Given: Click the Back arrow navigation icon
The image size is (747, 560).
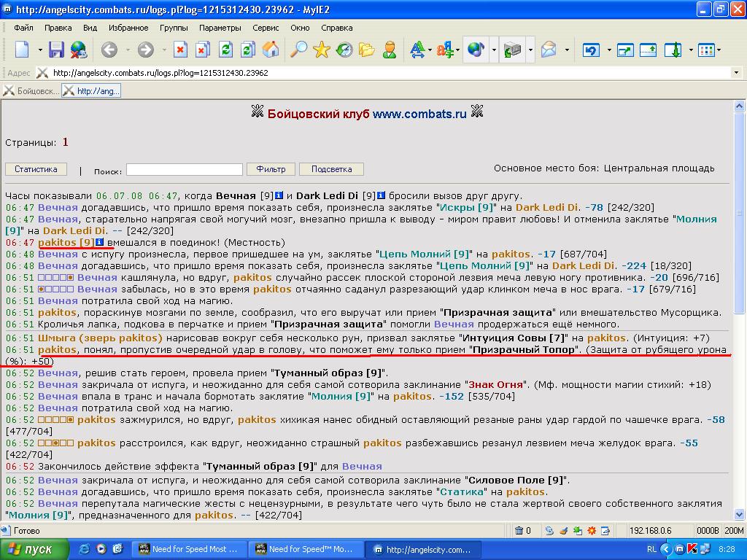Looking at the screenshot, I should pos(109,50).
